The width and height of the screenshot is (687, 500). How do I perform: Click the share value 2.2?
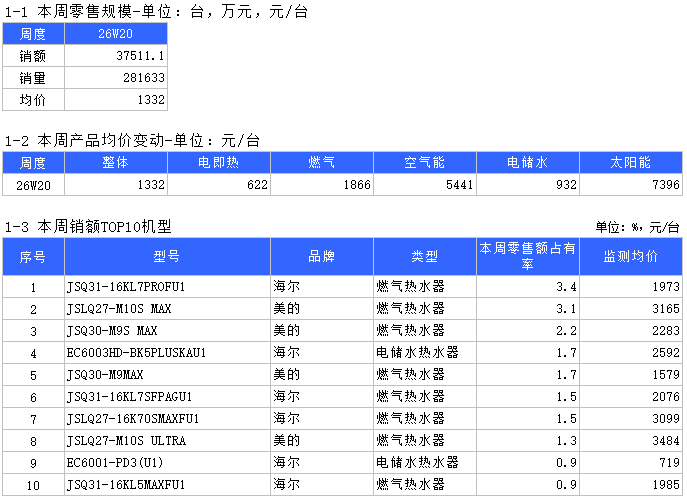(567, 330)
